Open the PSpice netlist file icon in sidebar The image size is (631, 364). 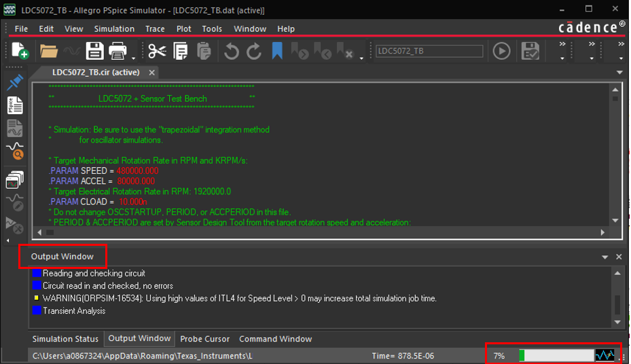click(x=15, y=105)
